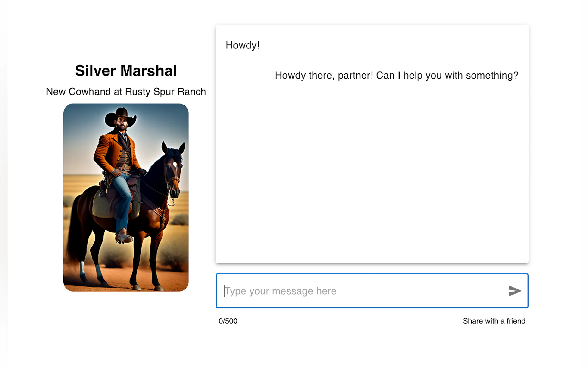Click the 'Share with a friend' link
The image size is (588, 368).
[494, 321]
